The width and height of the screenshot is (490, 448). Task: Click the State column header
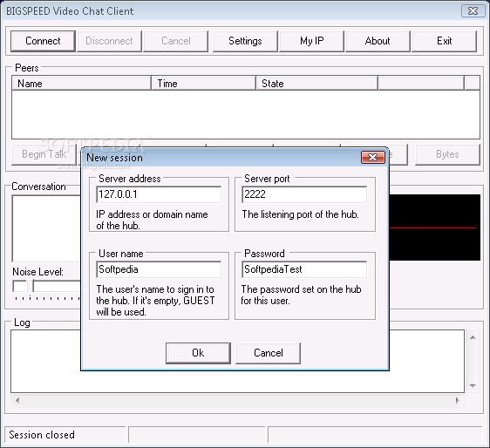coord(316,84)
